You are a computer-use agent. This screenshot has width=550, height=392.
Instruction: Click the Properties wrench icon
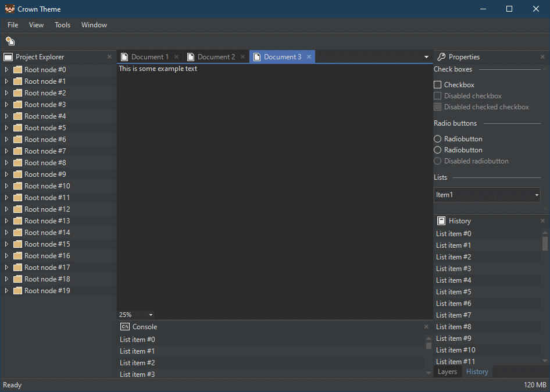(x=441, y=57)
